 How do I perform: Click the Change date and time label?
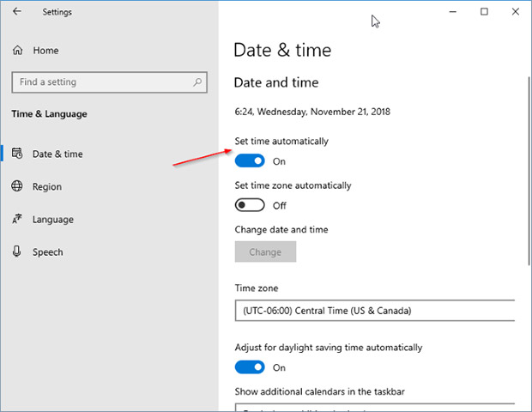[281, 229]
